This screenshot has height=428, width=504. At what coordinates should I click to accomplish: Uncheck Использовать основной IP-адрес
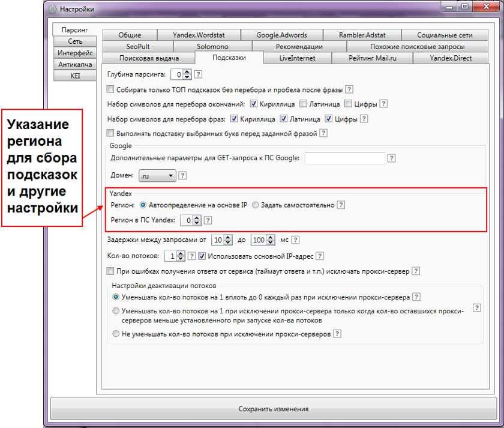tap(202, 256)
